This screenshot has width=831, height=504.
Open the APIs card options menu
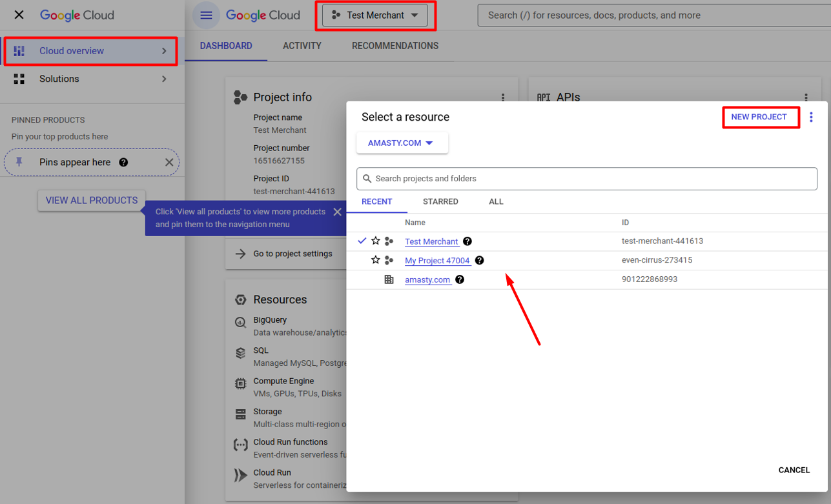[x=806, y=97]
